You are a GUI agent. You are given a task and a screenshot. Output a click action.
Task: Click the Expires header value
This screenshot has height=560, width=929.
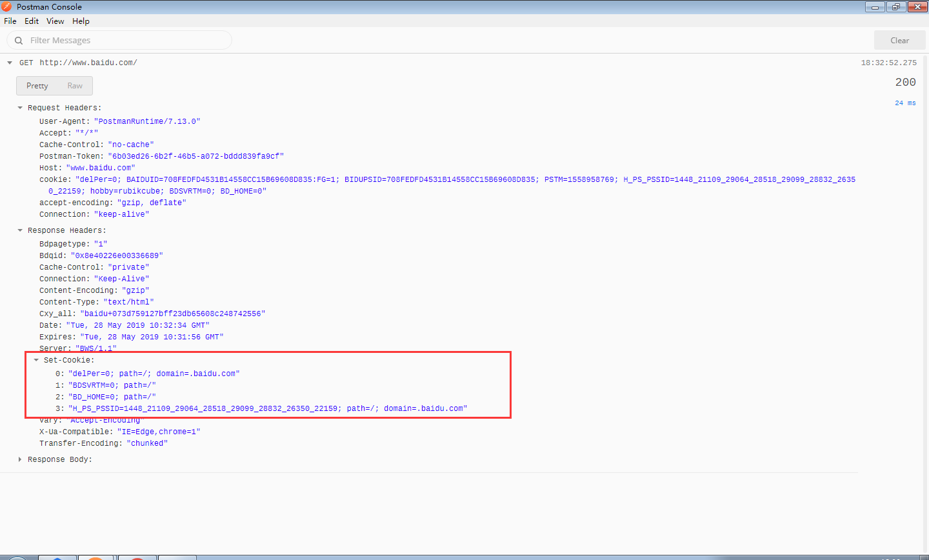point(152,337)
